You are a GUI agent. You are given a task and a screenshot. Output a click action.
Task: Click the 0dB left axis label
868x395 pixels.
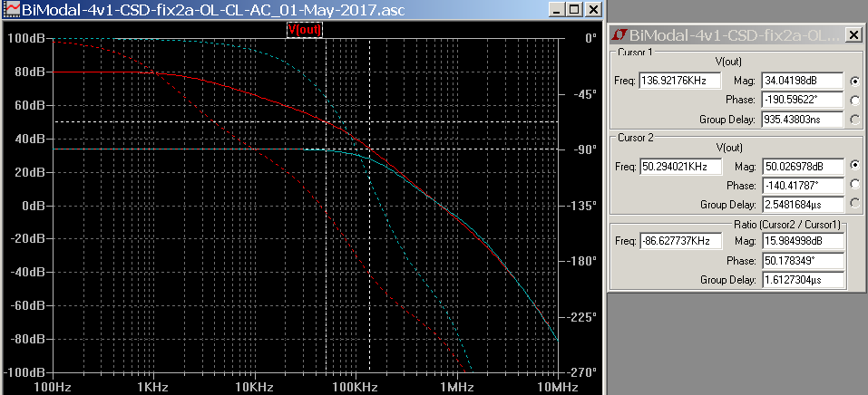[33, 206]
